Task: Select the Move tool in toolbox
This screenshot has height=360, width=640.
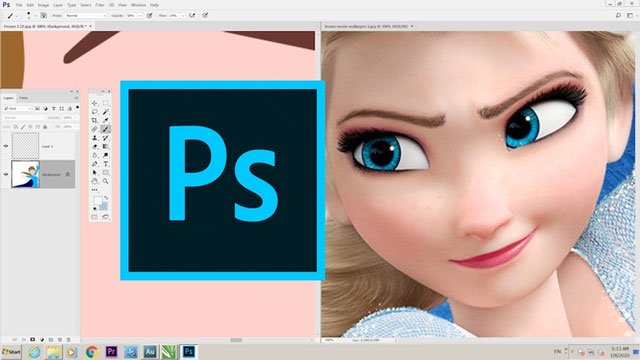Action: 94,103
